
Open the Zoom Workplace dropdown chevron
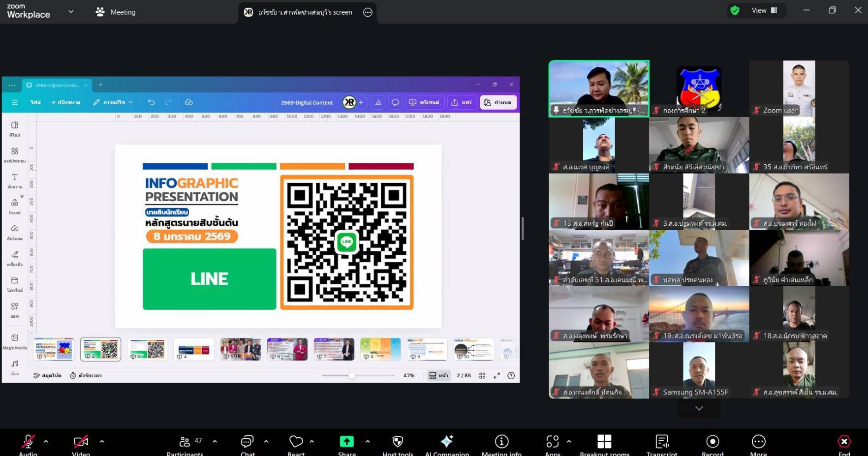71,12
